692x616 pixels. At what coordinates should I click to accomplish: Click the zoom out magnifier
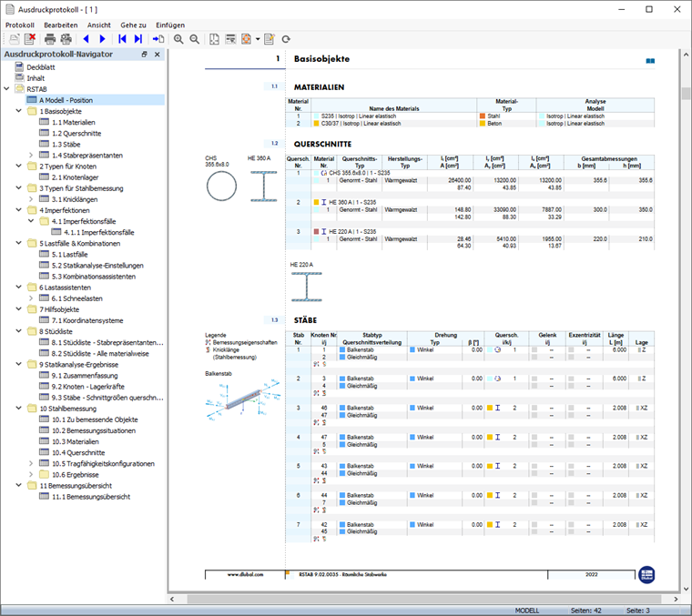pyautogui.click(x=194, y=39)
